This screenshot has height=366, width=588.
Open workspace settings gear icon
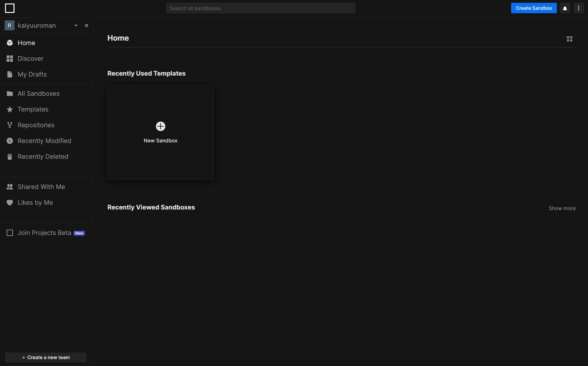click(87, 26)
